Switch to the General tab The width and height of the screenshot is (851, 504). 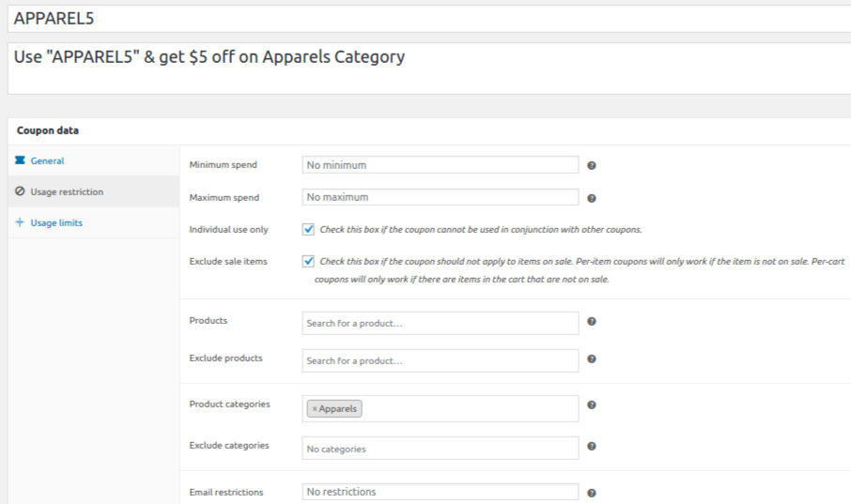[47, 160]
